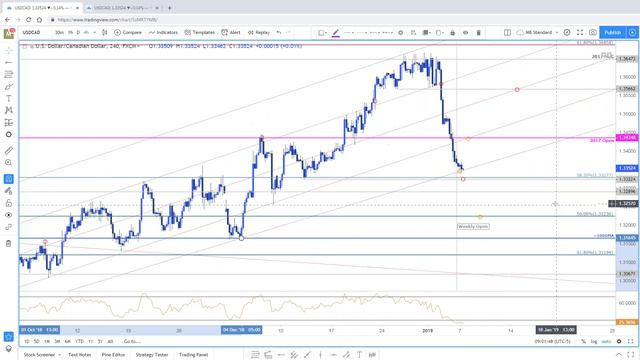Open the chart settings gear icon

(x=567, y=32)
